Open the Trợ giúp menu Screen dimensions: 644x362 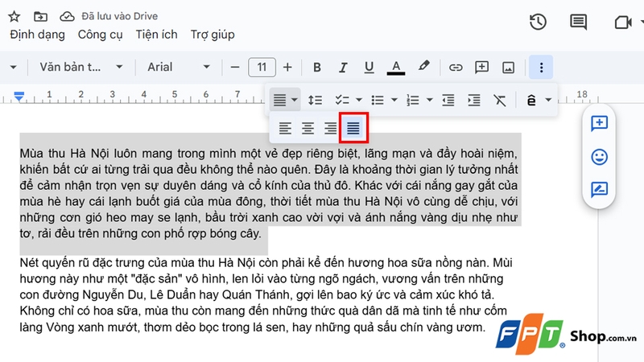tap(213, 35)
